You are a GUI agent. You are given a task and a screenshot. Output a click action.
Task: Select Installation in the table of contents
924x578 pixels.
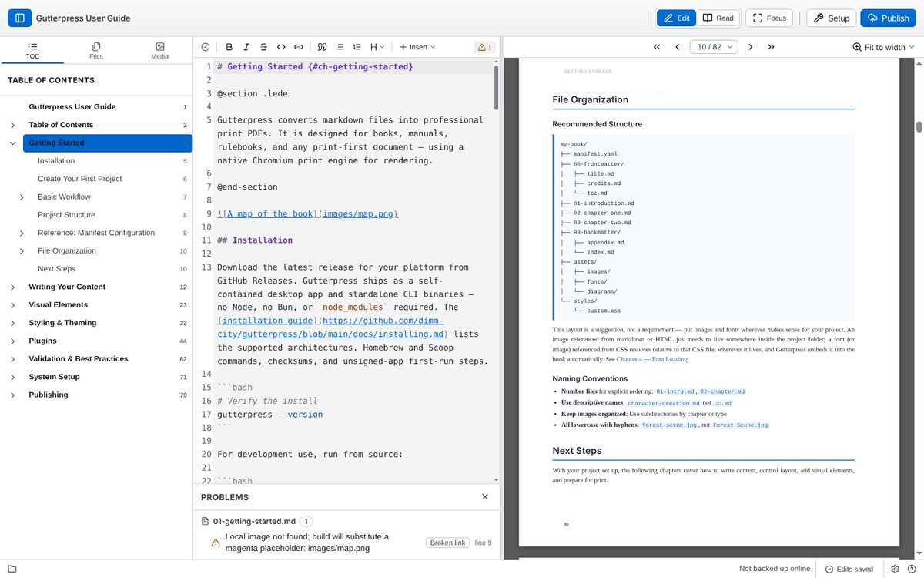[x=56, y=161]
